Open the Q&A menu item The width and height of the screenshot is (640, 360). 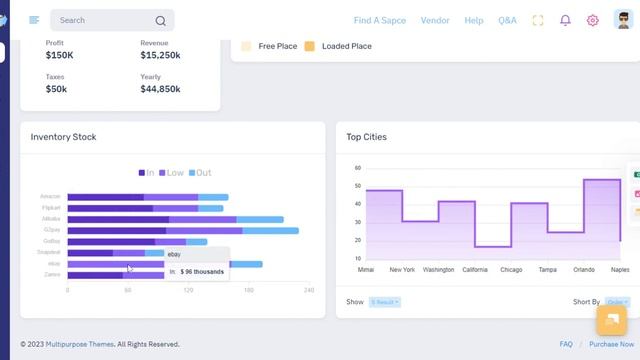tap(507, 20)
